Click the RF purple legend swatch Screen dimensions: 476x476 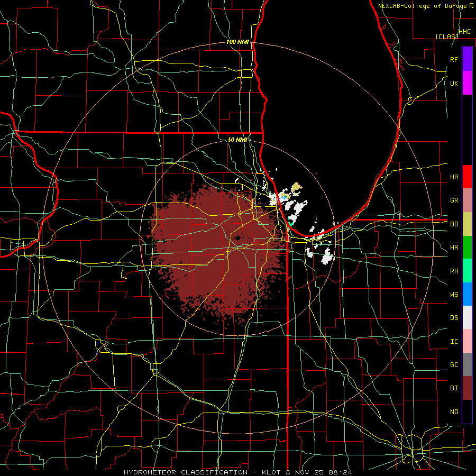(x=467, y=59)
